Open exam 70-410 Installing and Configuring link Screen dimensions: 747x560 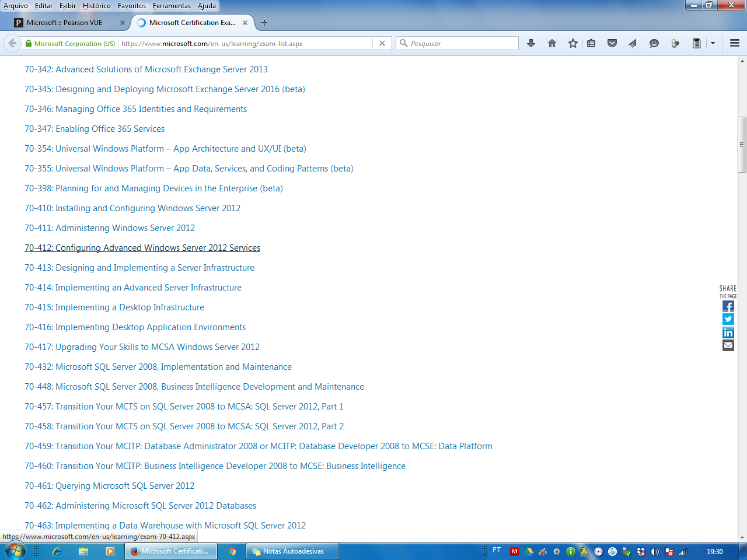(x=132, y=208)
